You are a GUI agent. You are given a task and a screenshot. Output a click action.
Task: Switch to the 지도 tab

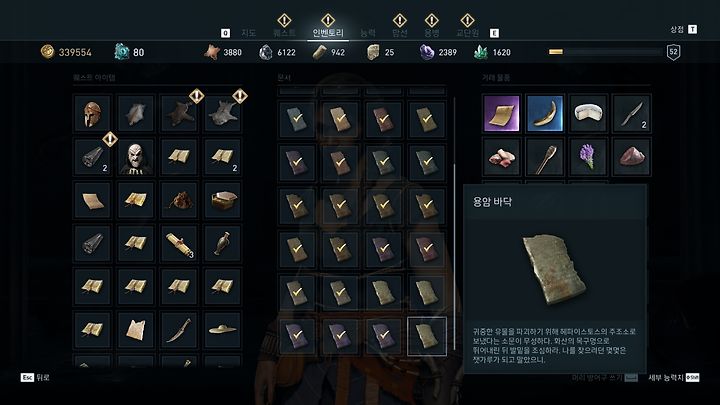248,33
